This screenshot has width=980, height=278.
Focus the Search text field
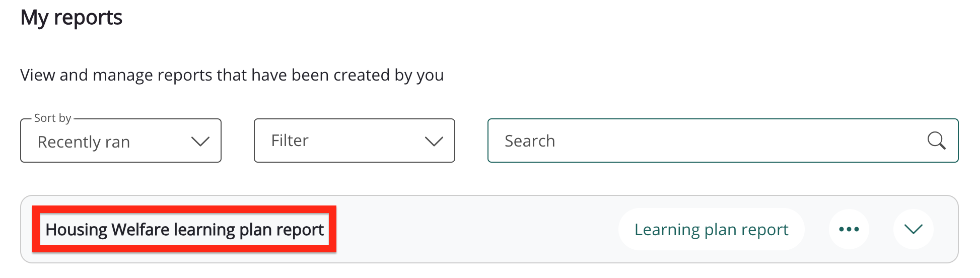click(705, 141)
